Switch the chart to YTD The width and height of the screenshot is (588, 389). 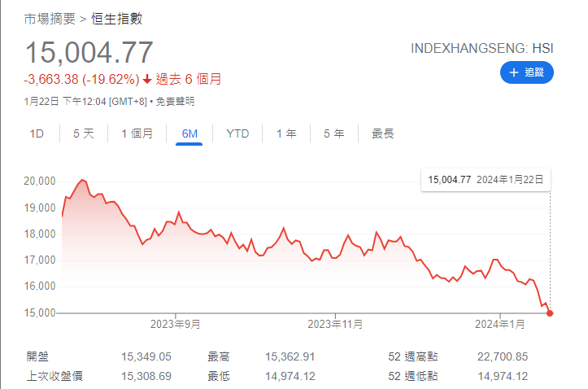pos(237,133)
